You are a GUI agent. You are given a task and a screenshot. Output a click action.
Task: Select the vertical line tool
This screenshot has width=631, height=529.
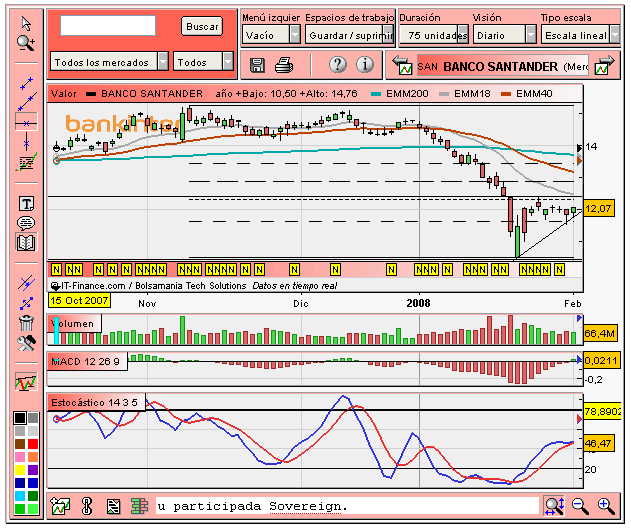(26, 142)
